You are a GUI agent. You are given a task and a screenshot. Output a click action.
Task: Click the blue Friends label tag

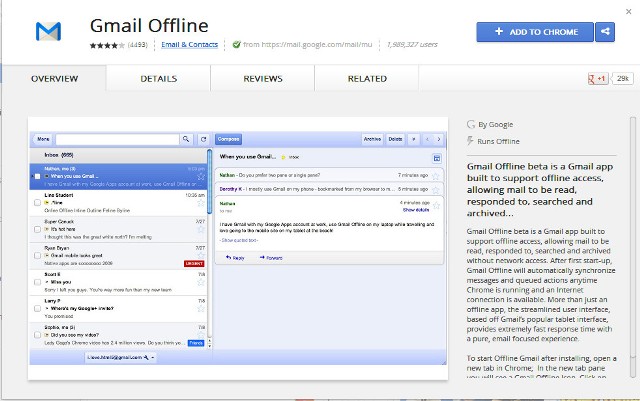[196, 343]
